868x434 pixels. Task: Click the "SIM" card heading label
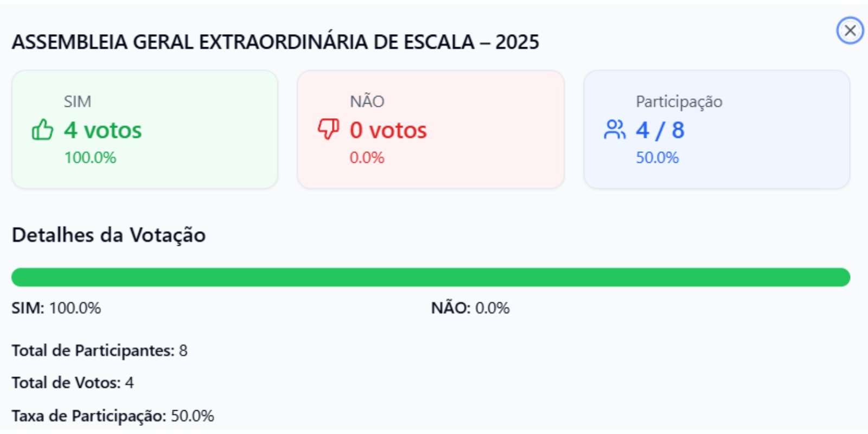pos(78,101)
